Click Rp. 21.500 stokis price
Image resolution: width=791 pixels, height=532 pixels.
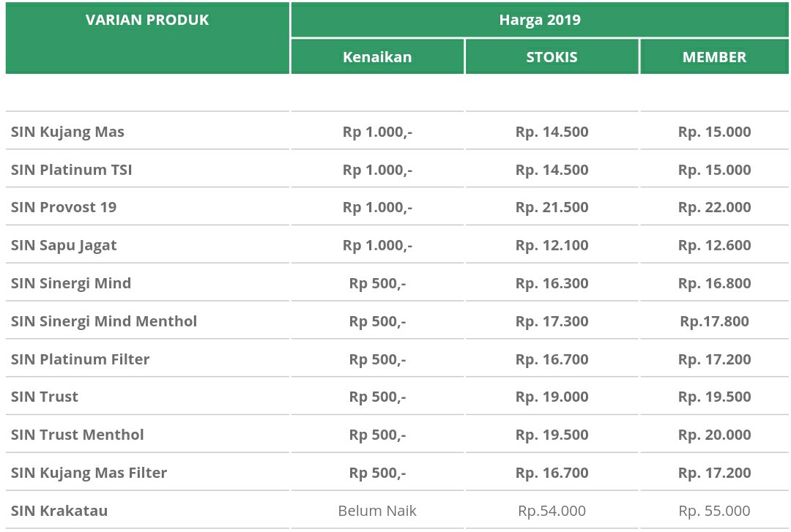click(x=552, y=207)
